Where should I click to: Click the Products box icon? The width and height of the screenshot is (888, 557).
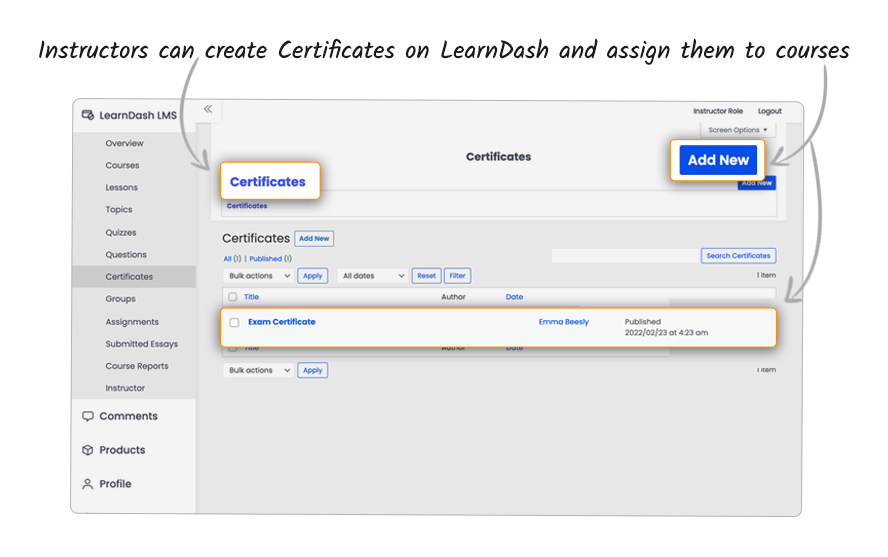click(x=88, y=450)
